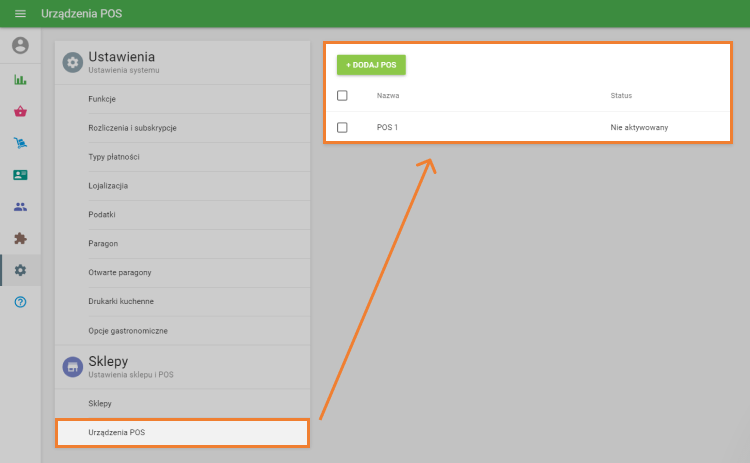Check the box next to POS 1
750x463 pixels.
[x=342, y=128]
